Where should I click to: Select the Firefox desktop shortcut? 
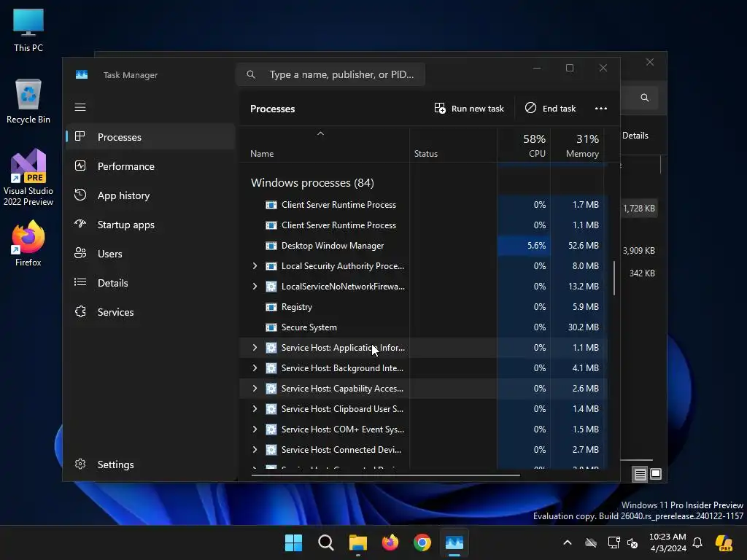point(28,244)
